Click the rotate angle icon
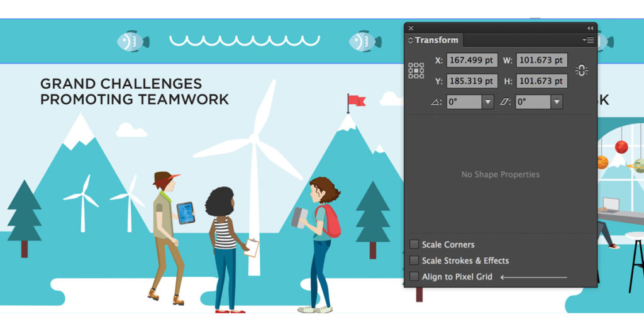This screenshot has width=644, height=331. 436,102
